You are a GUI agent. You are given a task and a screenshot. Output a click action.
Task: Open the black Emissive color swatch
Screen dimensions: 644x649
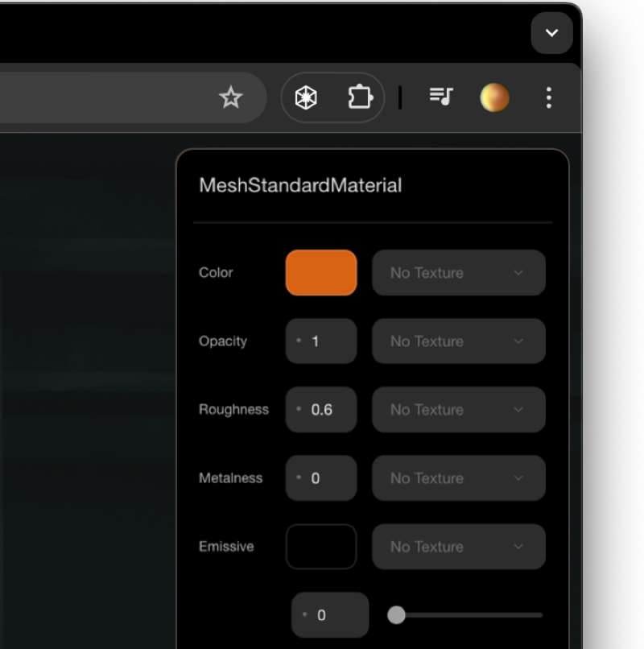point(321,547)
